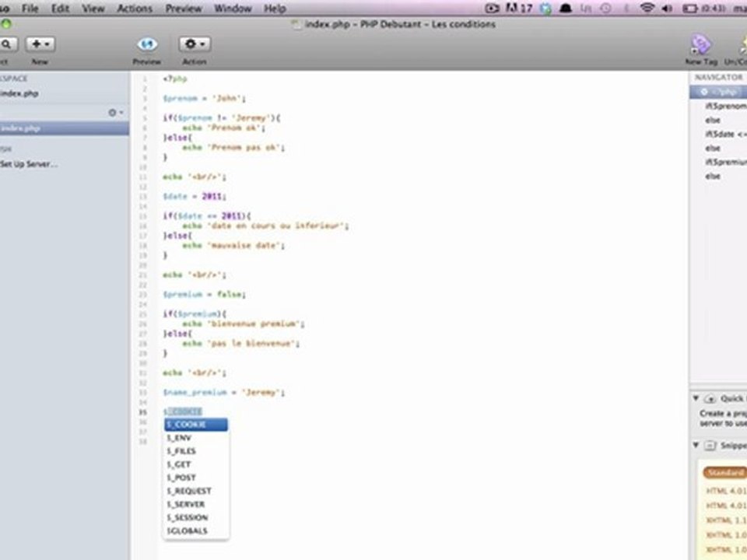The height and width of the screenshot is (560, 747).
Task: Choose $_COOKIE in the autocomplete list
Action: coord(196,425)
